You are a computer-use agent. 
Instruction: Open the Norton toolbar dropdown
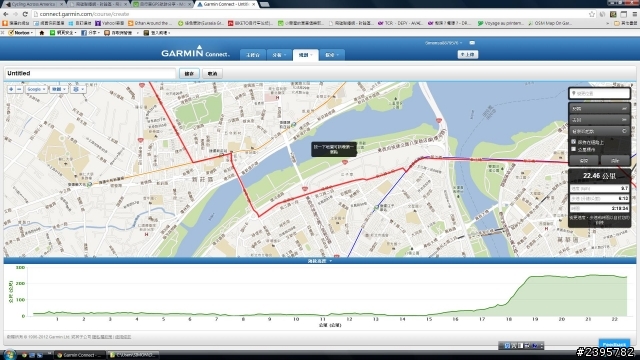(x=21, y=33)
